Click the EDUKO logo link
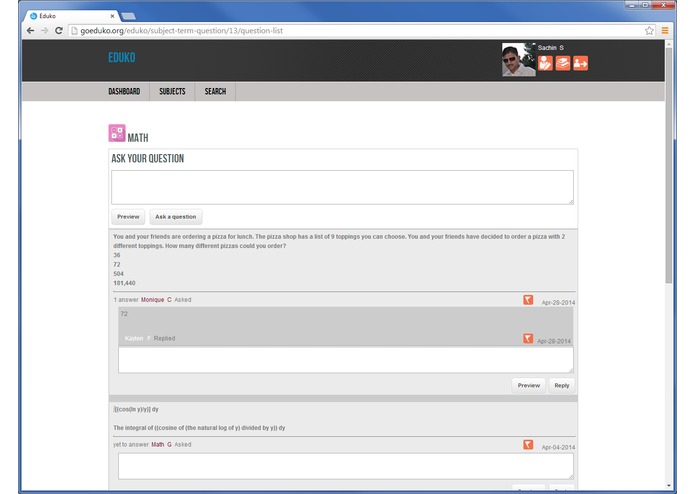 (122, 58)
